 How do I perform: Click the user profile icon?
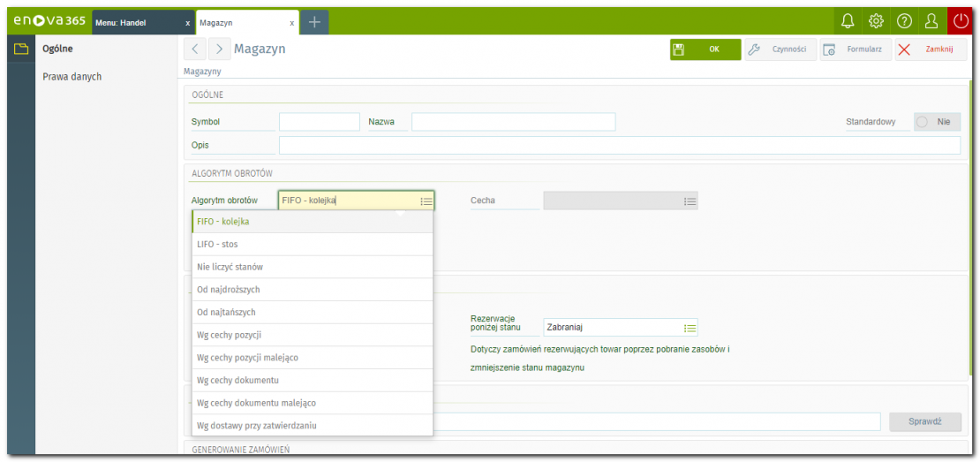[x=931, y=21]
